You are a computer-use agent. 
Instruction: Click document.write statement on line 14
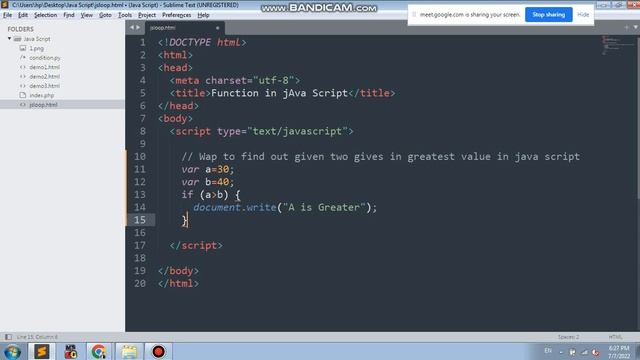pos(285,207)
